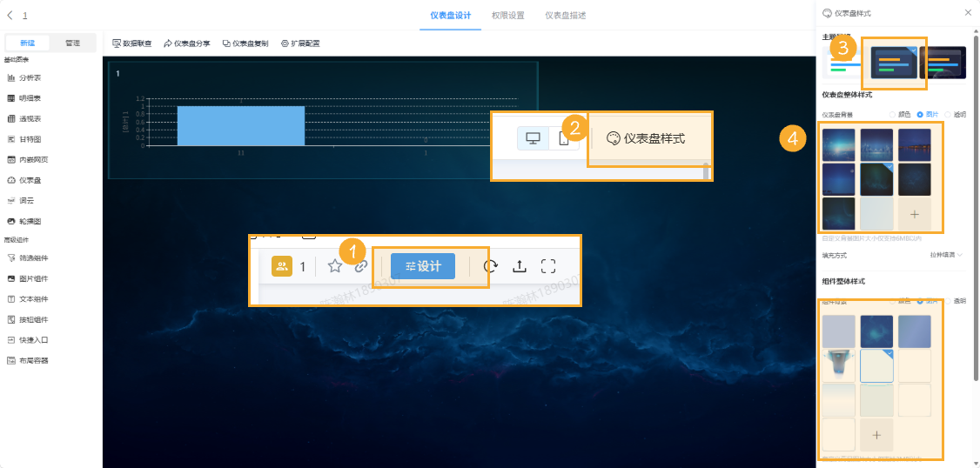Insert a 图片组件 image component
The image size is (980, 468).
tap(28, 278)
